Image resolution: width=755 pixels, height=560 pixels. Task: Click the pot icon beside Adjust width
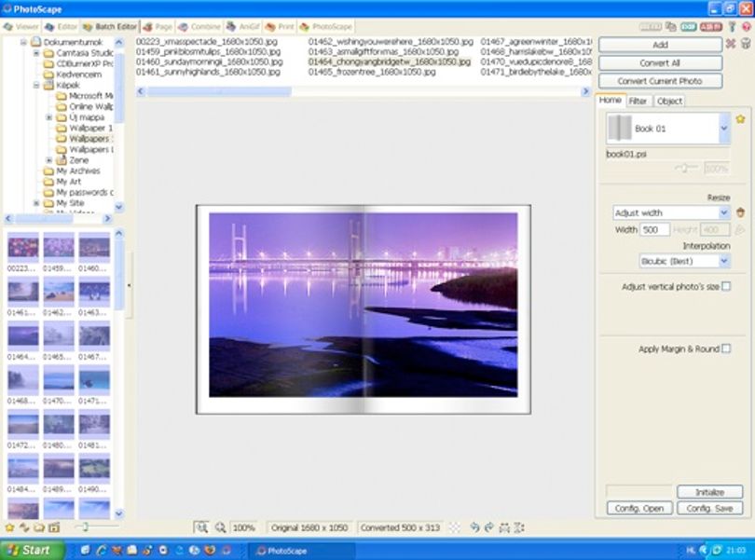pyautogui.click(x=741, y=212)
